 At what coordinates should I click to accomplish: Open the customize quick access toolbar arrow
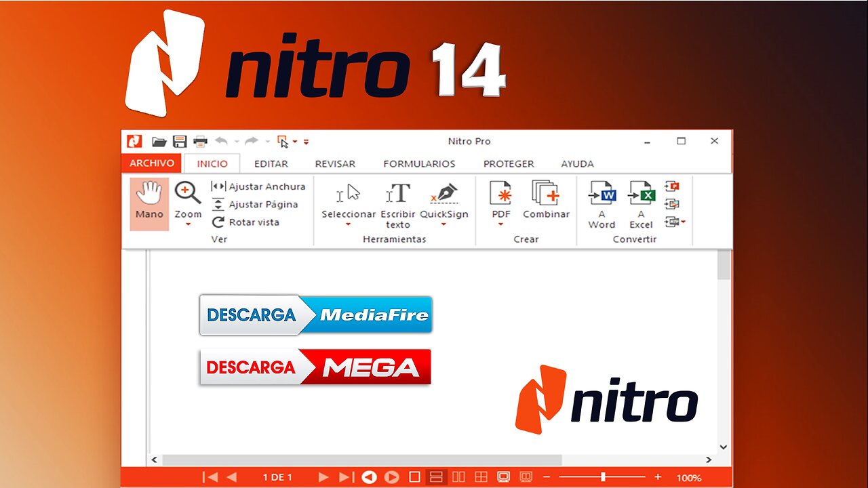pyautogui.click(x=306, y=142)
